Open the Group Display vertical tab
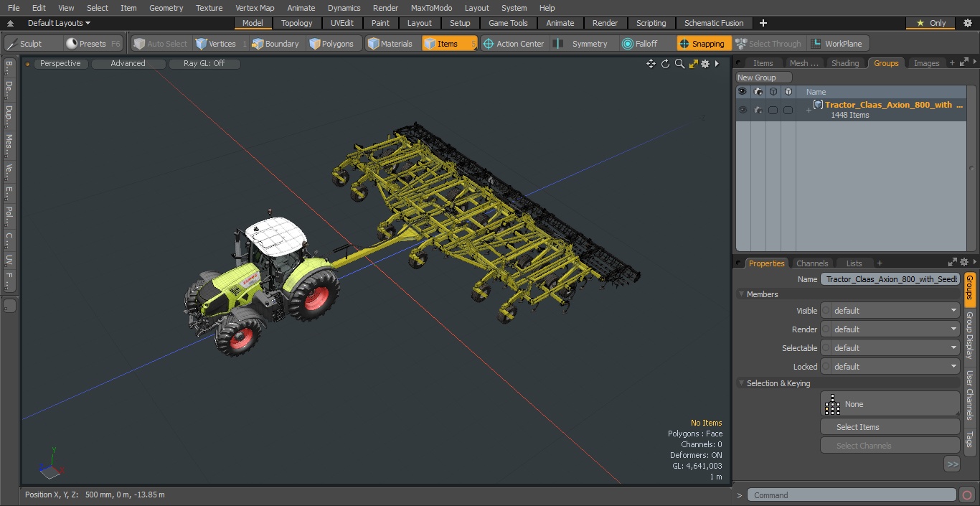The image size is (980, 506). (969, 336)
